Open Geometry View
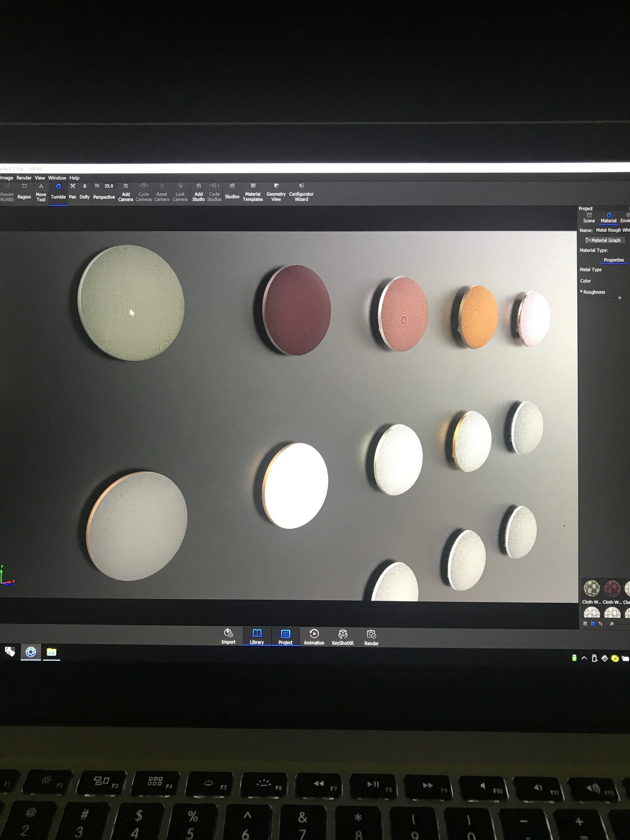Image resolution: width=630 pixels, height=840 pixels. pos(276,192)
